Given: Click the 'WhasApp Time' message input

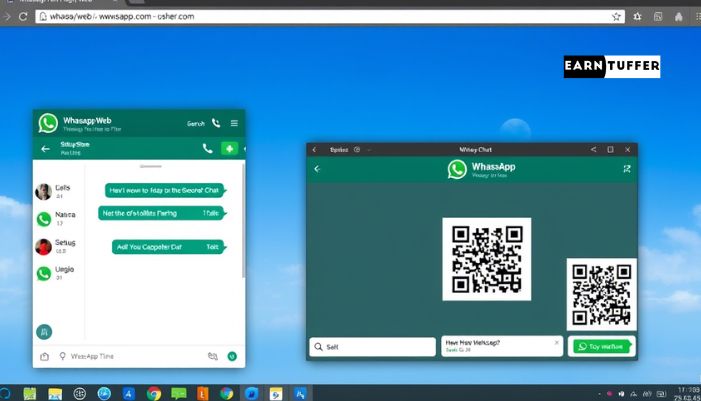Looking at the screenshot, I should (x=92, y=356).
